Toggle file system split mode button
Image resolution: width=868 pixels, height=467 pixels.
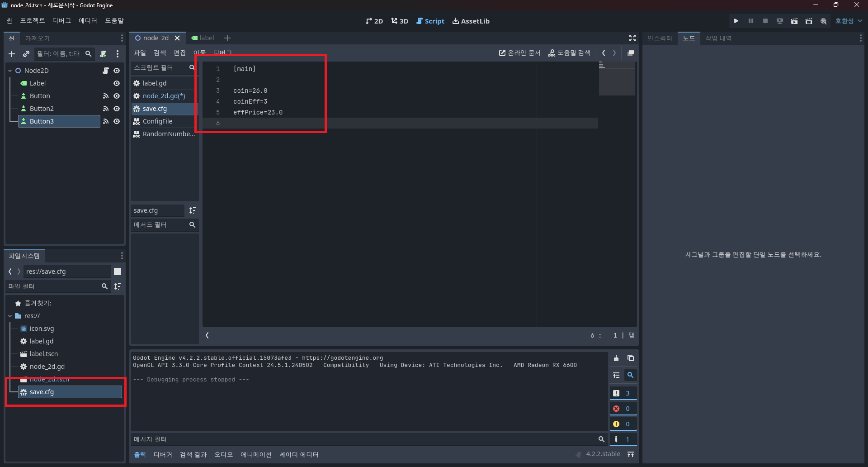pyautogui.click(x=118, y=272)
